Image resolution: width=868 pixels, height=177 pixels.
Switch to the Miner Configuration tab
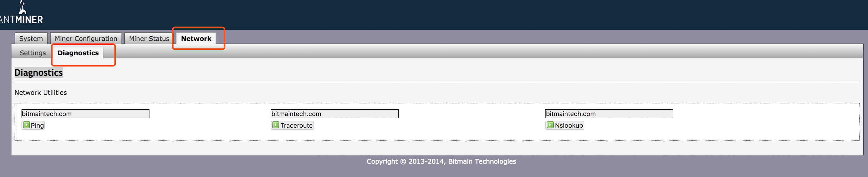coord(86,39)
